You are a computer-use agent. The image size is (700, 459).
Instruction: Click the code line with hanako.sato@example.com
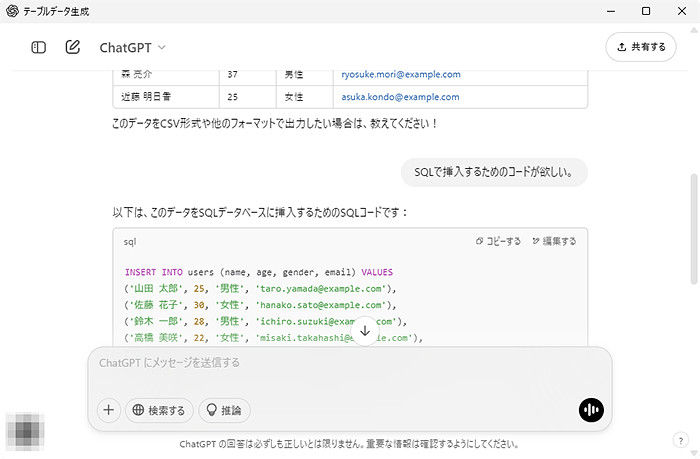coord(260,305)
